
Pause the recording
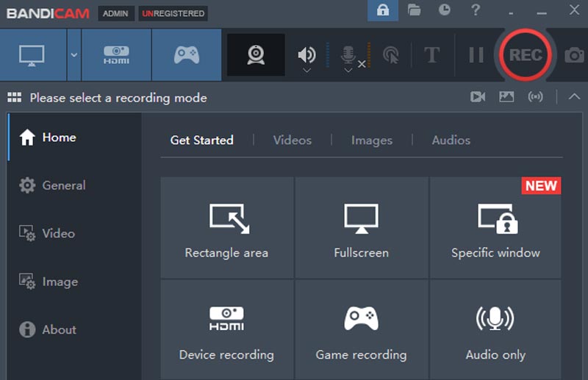tap(476, 55)
